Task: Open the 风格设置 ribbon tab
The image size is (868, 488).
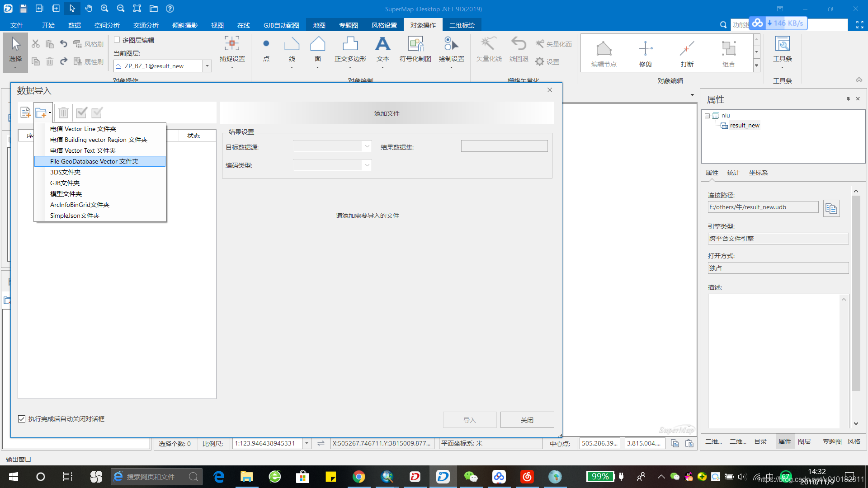Action: [384, 25]
